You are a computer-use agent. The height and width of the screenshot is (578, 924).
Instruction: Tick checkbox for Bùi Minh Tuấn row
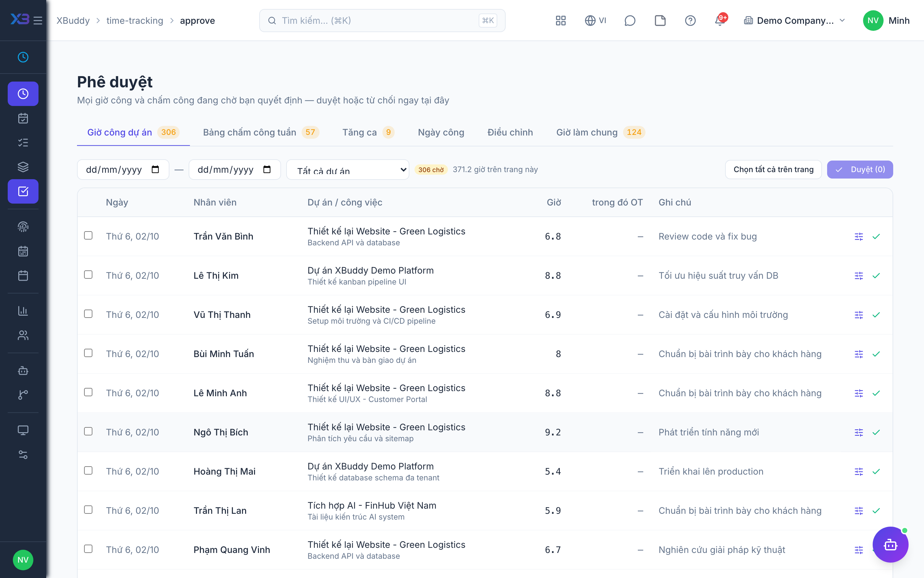[x=88, y=353]
